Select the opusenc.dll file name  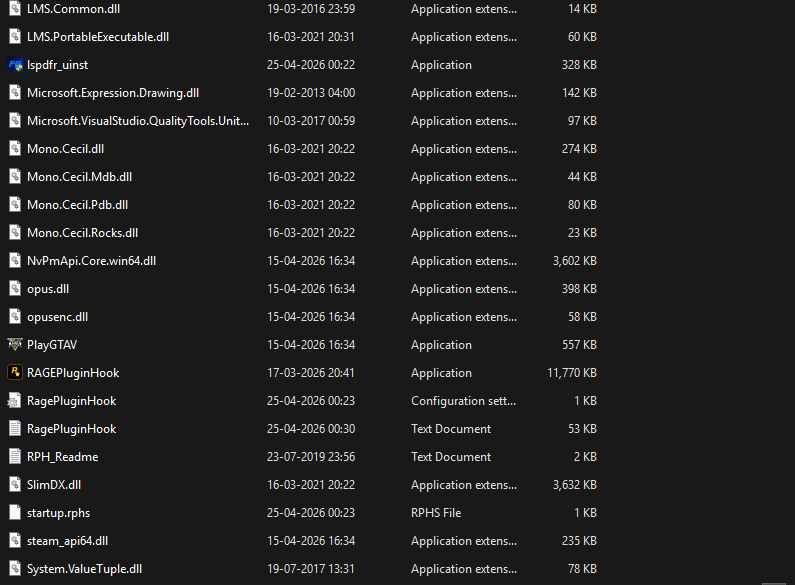point(57,317)
